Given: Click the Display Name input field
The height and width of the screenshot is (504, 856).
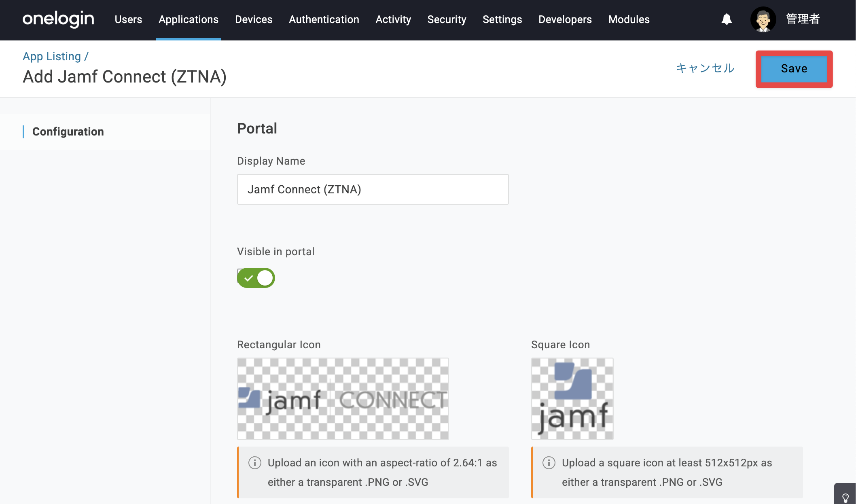Looking at the screenshot, I should [373, 189].
